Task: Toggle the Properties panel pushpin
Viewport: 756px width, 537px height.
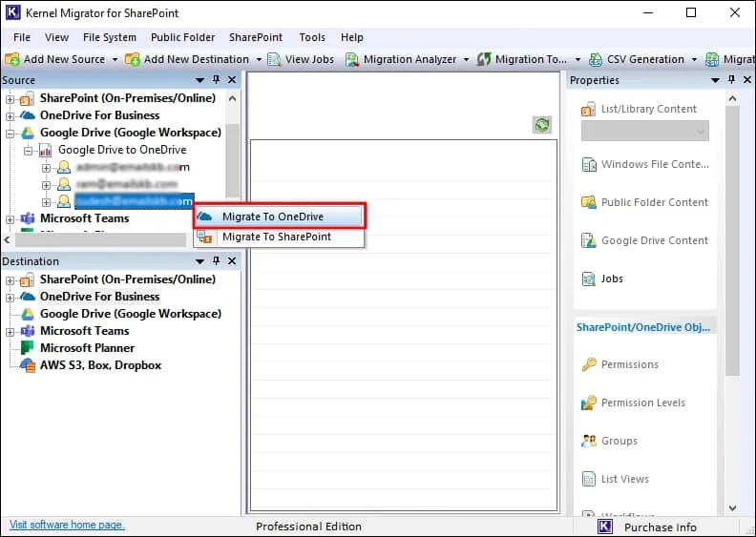Action: pyautogui.click(x=731, y=79)
